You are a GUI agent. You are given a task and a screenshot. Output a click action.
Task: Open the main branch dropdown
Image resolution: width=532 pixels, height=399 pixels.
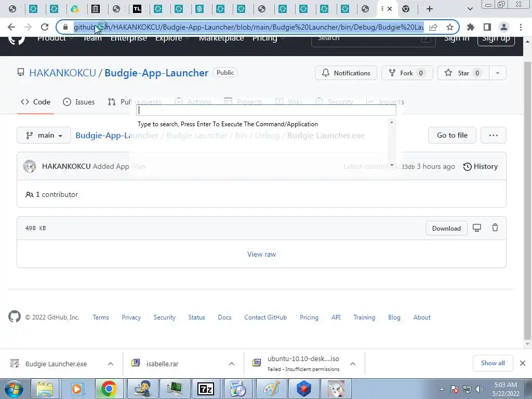tap(44, 135)
